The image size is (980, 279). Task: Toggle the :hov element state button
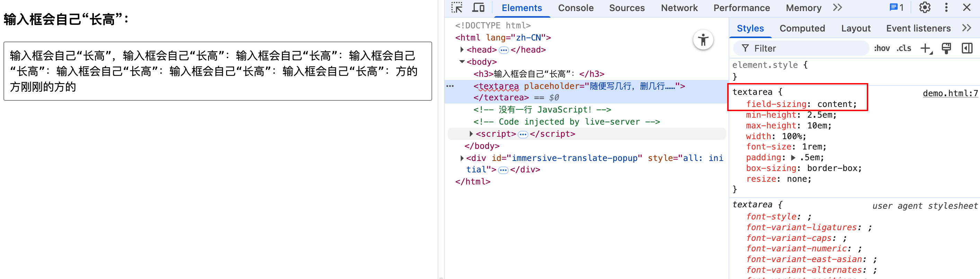pos(881,48)
